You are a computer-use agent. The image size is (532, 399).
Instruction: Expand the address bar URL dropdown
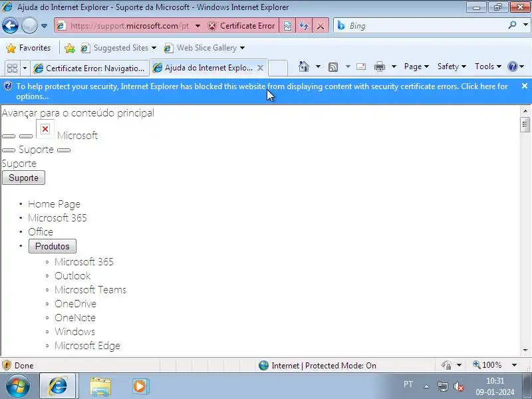[198, 26]
